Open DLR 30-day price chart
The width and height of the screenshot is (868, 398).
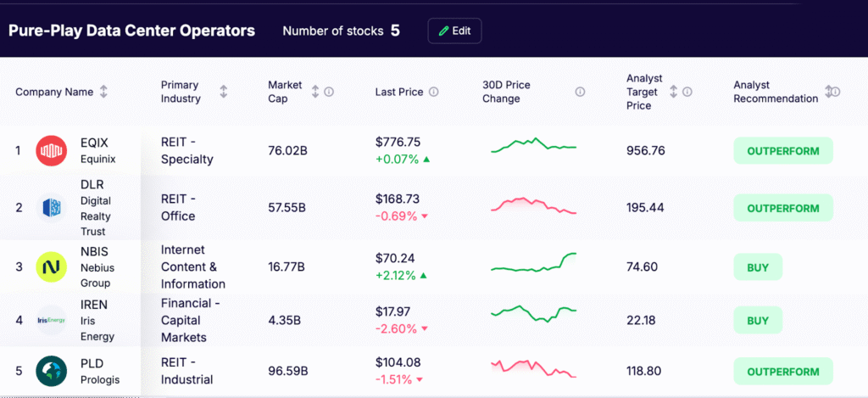[534, 205]
